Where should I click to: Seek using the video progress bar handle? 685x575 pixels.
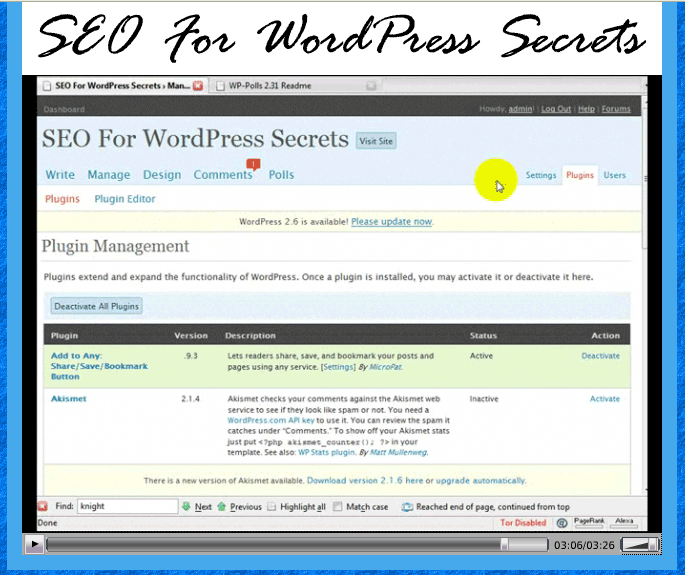pos(504,544)
